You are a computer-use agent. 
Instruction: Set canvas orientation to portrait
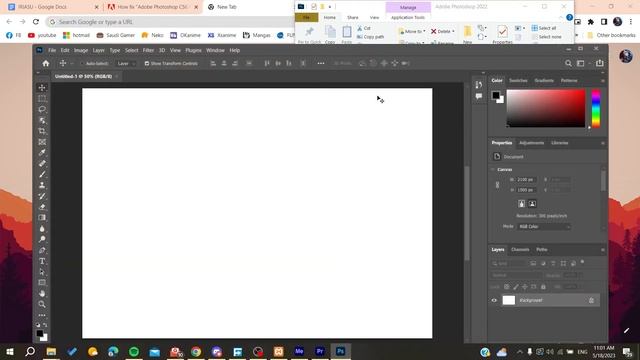pyautogui.click(x=522, y=204)
